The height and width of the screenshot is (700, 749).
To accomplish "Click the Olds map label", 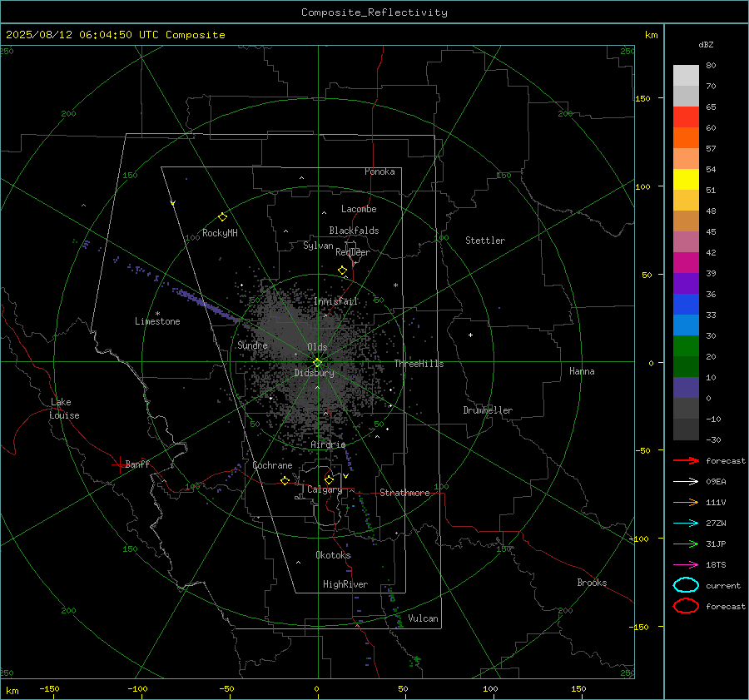I will [317, 347].
